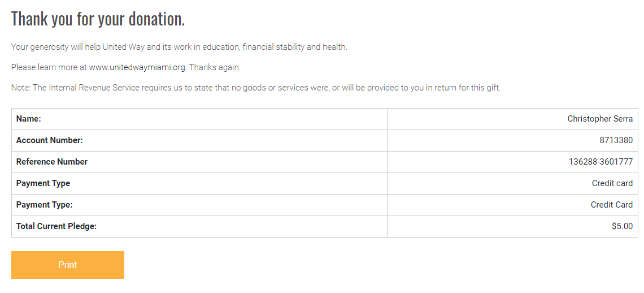Viewport: 644px width, 293px height.
Task: Click the 'Please learn more at' text
Action: pyautogui.click(x=49, y=67)
